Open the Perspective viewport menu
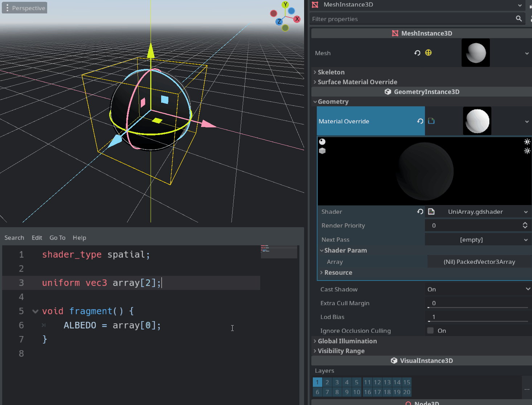 coord(24,8)
